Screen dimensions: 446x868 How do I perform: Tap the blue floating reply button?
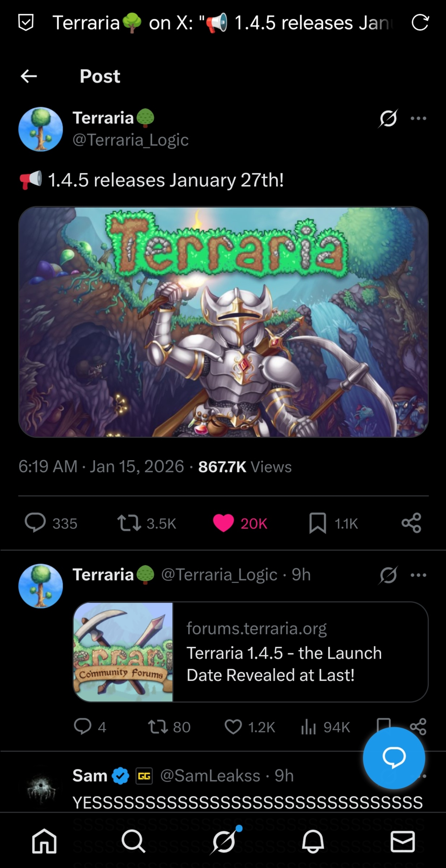(394, 758)
